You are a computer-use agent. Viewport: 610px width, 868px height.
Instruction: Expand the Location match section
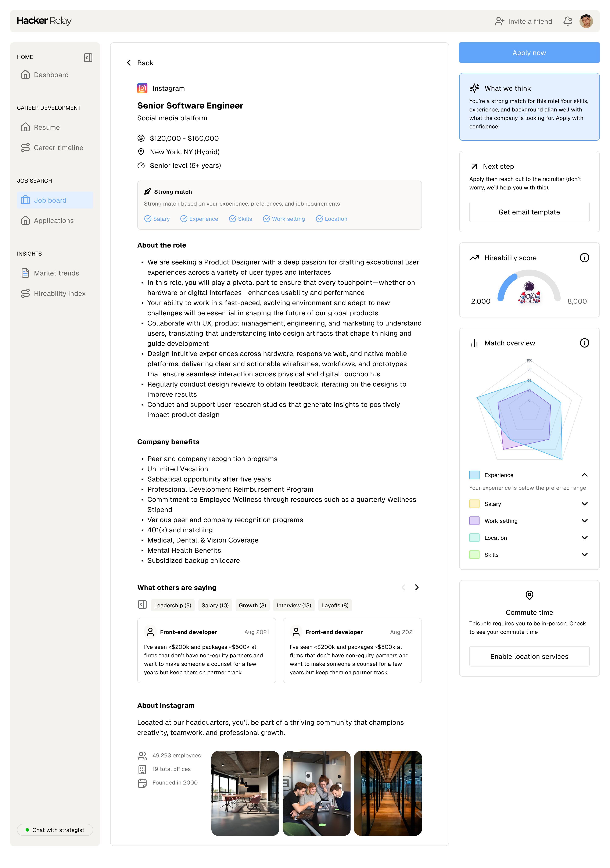584,538
